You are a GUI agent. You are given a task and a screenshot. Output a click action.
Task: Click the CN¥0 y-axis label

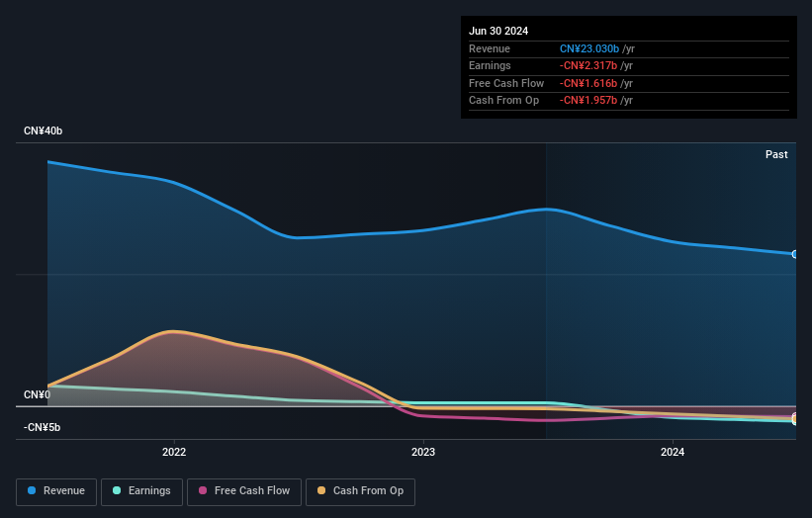point(38,394)
